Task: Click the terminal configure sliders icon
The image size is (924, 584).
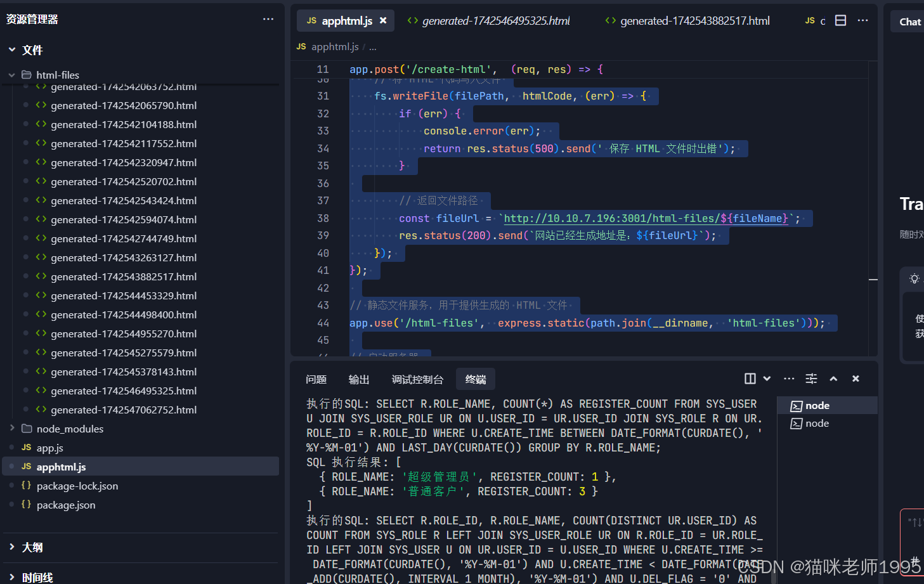Action: point(811,379)
